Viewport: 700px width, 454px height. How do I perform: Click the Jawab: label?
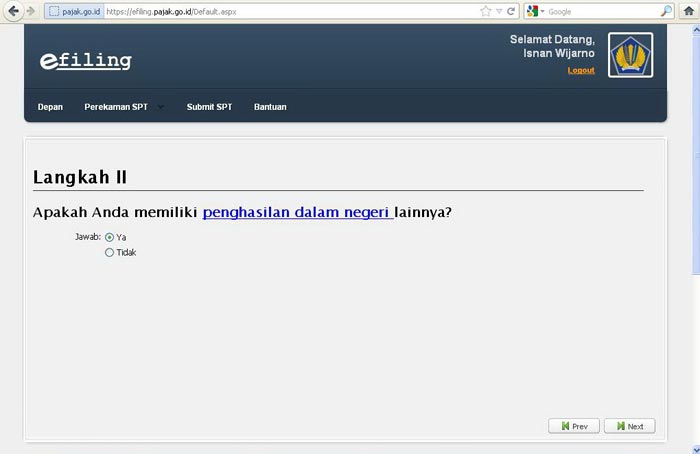click(88, 237)
